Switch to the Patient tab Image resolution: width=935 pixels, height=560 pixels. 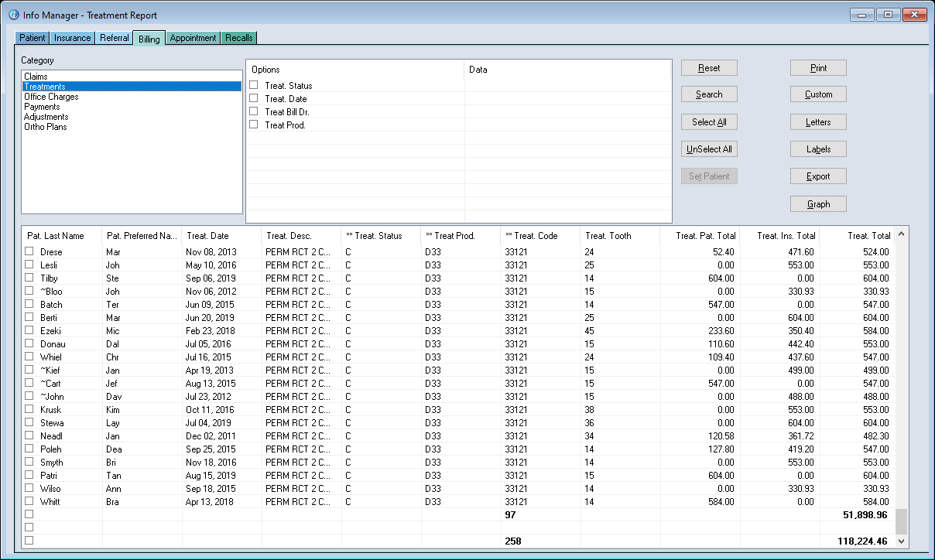pos(33,38)
